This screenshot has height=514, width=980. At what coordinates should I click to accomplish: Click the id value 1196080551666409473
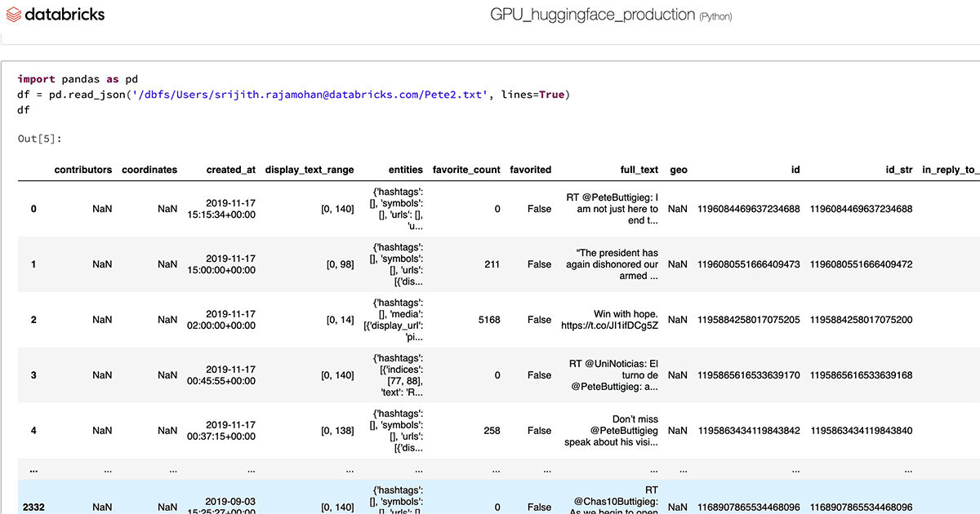click(748, 264)
